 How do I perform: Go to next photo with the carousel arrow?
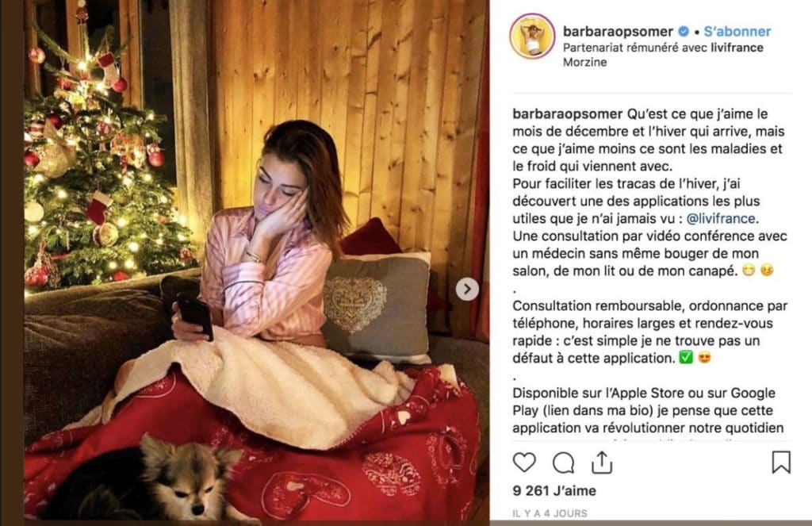click(466, 289)
